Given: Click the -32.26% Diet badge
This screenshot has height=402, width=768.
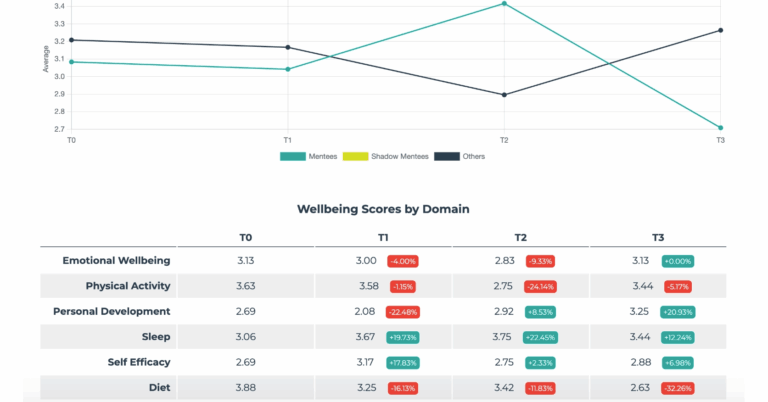Looking at the screenshot, I should coord(678,388).
